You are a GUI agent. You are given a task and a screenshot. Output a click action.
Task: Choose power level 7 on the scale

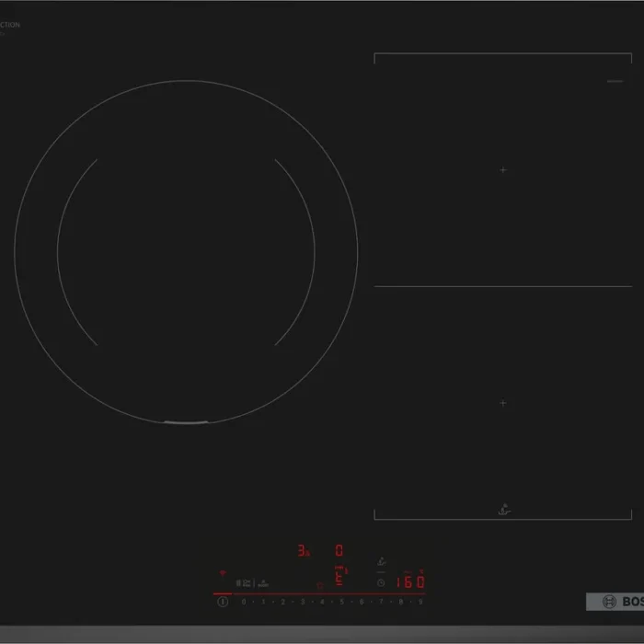(x=381, y=602)
